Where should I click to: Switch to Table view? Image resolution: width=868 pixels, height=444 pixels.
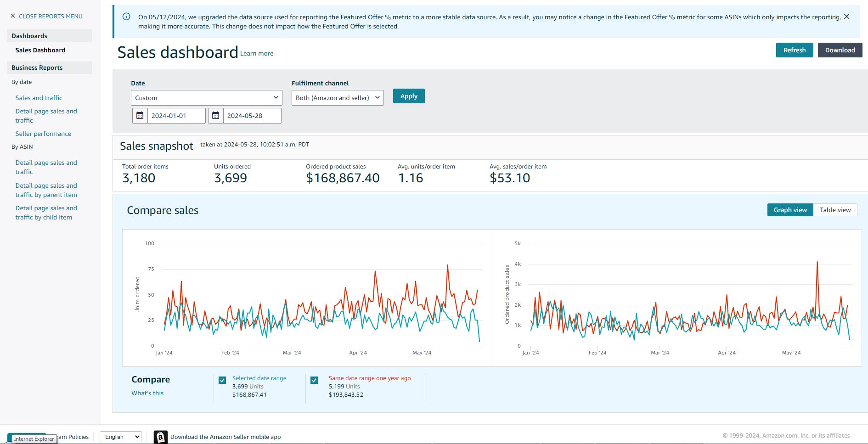[x=835, y=210]
